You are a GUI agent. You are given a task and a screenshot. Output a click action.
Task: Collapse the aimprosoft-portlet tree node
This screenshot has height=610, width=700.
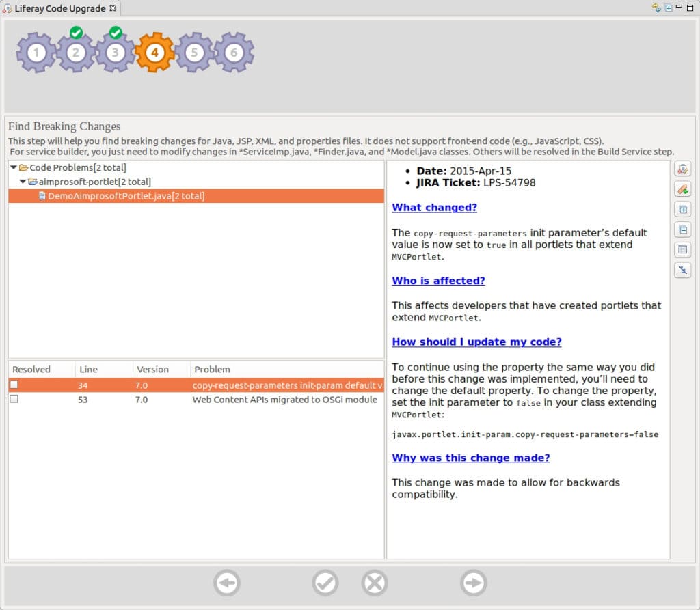(23, 182)
